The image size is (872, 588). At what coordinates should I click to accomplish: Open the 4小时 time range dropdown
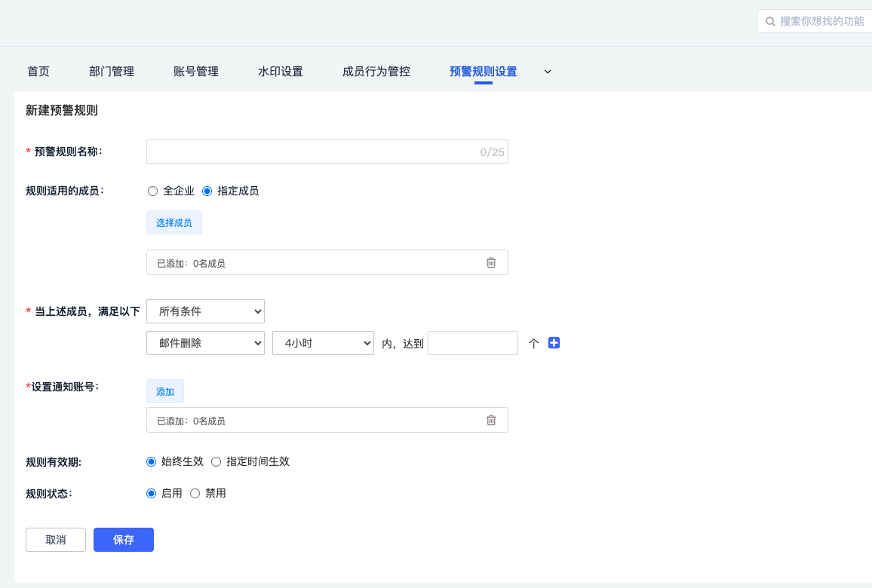(323, 343)
